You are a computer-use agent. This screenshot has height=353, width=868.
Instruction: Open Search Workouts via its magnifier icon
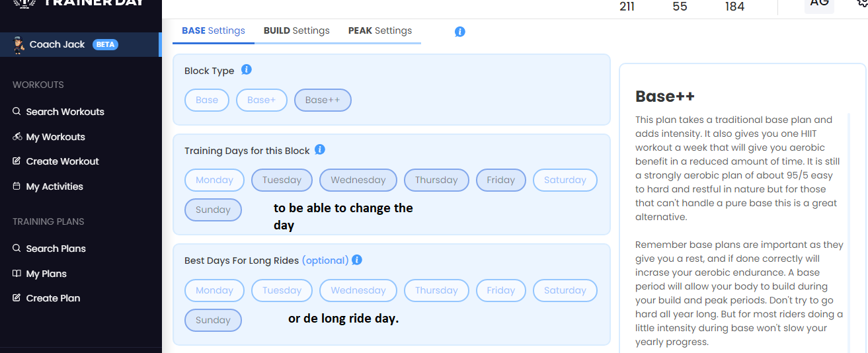pyautogui.click(x=17, y=112)
